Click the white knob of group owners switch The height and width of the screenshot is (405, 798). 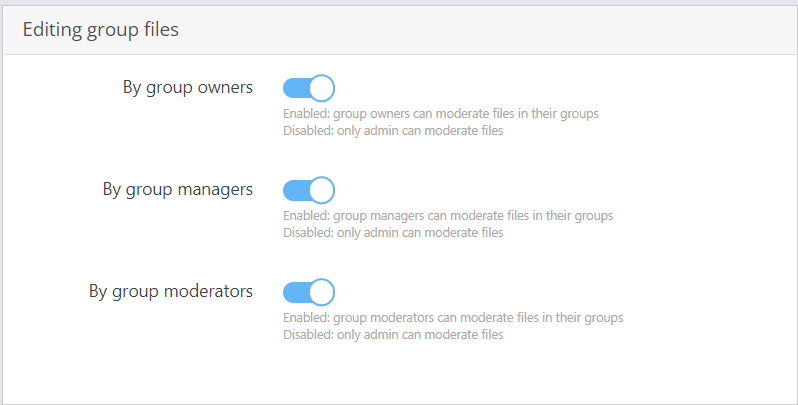pos(322,88)
